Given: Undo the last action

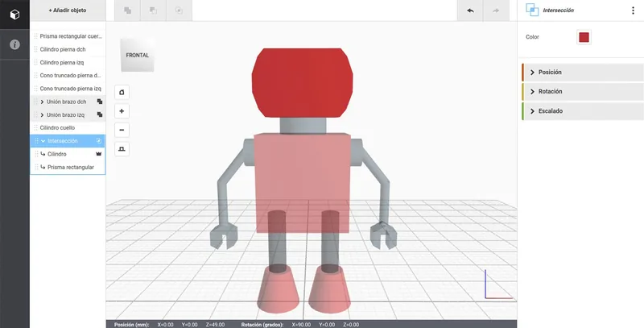Looking at the screenshot, I should pyautogui.click(x=470, y=10).
